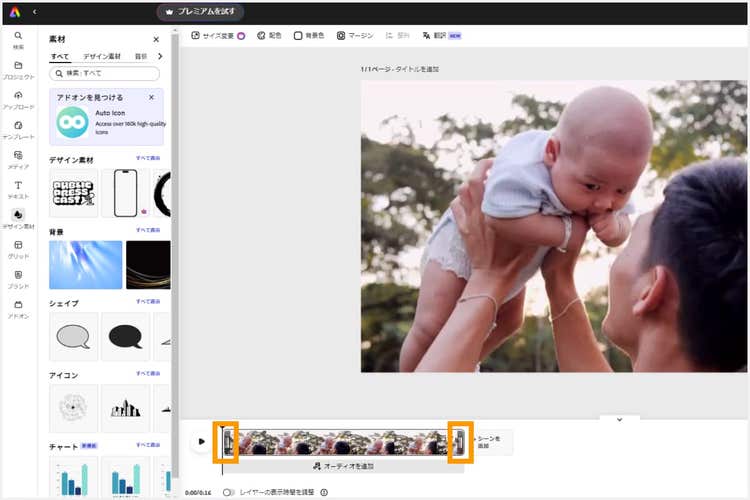
Task: Open the テンプレート sidebar panel
Action: (x=18, y=130)
